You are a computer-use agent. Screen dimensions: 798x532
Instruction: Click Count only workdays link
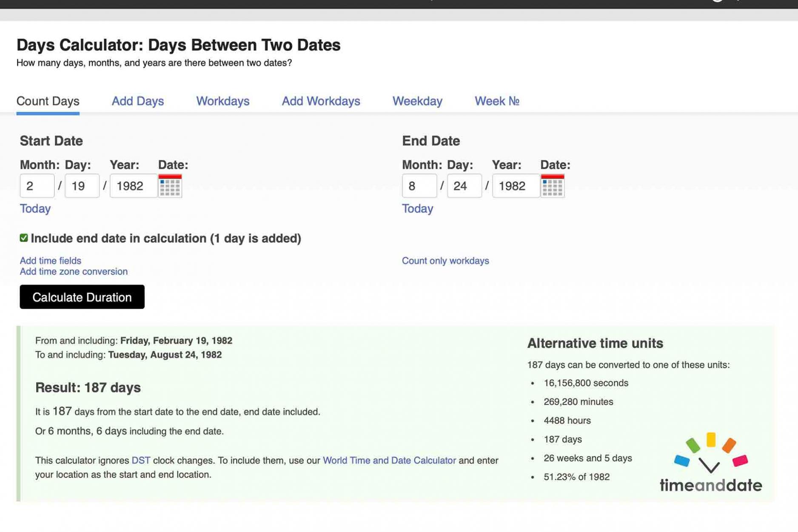(445, 261)
